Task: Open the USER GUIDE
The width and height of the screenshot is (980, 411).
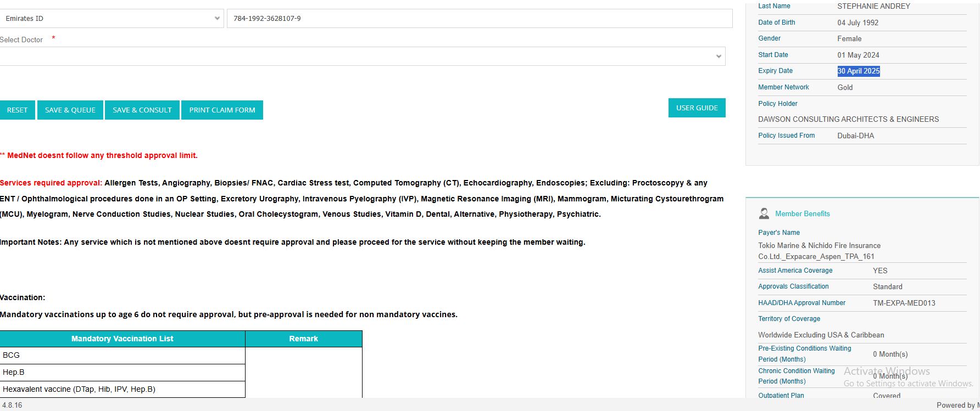Action: click(x=697, y=108)
